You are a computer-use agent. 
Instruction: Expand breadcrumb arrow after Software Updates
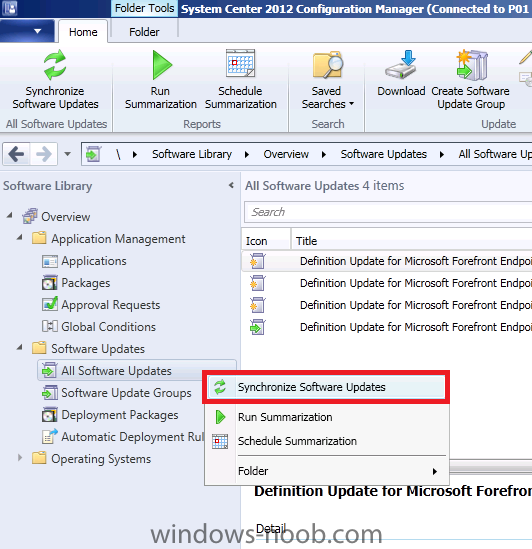coord(442,154)
